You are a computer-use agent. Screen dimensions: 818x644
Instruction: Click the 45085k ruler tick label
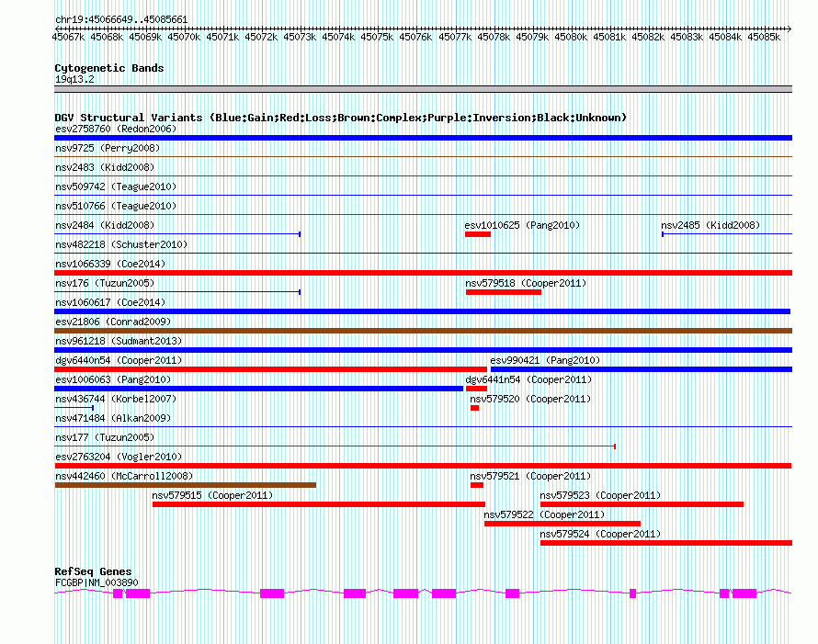[x=764, y=37]
